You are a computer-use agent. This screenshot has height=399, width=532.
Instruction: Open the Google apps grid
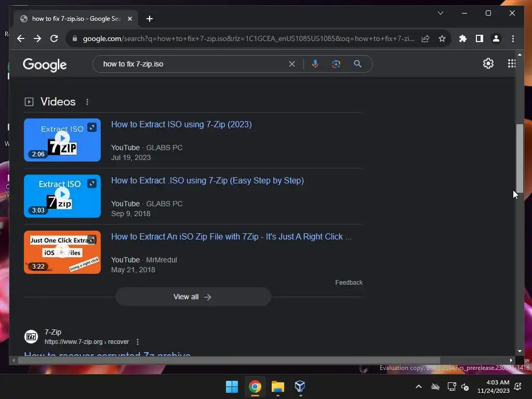click(x=512, y=63)
